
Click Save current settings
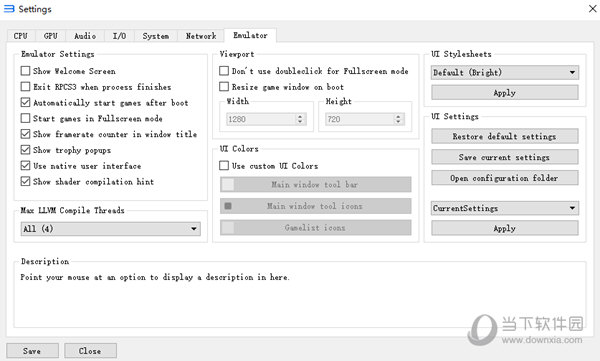[505, 157]
